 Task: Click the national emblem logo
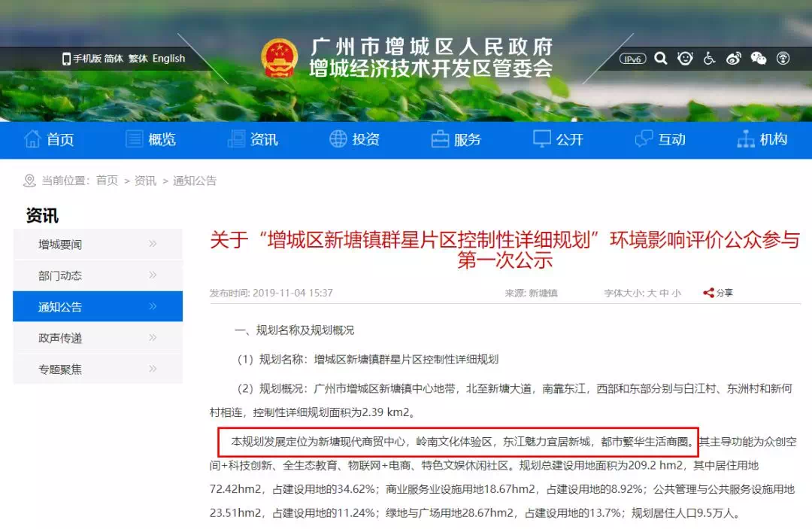click(280, 58)
